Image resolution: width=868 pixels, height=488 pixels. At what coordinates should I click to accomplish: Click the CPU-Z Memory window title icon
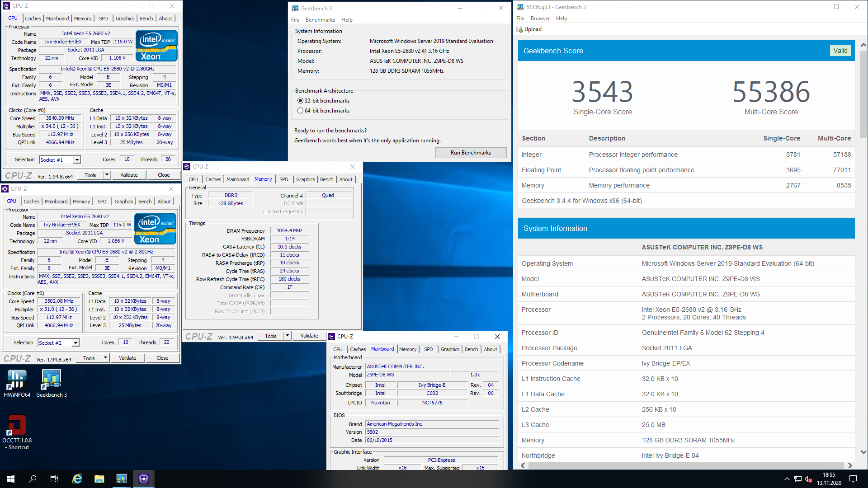click(x=187, y=167)
